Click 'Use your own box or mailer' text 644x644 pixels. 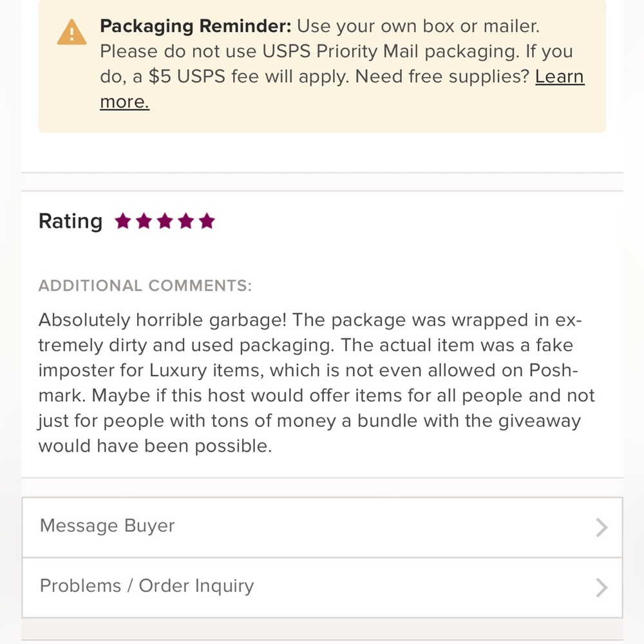(418, 27)
